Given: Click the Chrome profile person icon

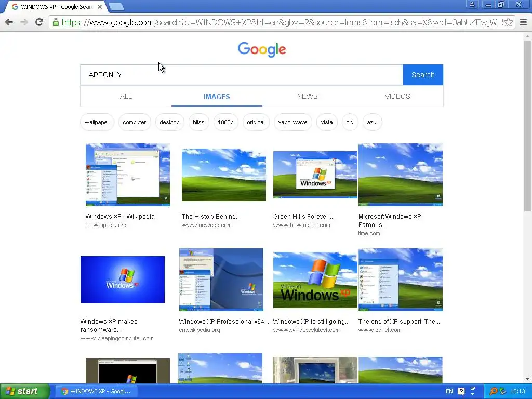Looking at the screenshot, I should (472, 4).
